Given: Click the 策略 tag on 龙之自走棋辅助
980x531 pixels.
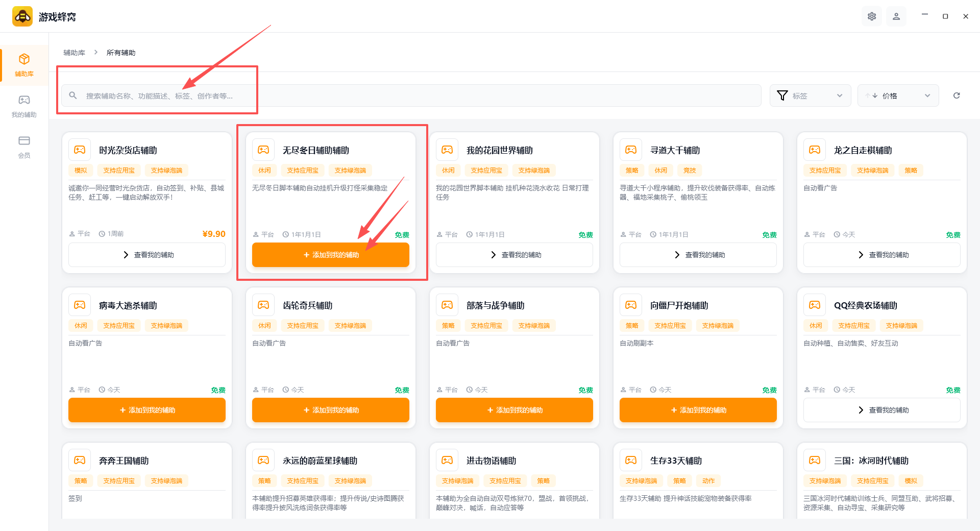Looking at the screenshot, I should (x=911, y=171).
